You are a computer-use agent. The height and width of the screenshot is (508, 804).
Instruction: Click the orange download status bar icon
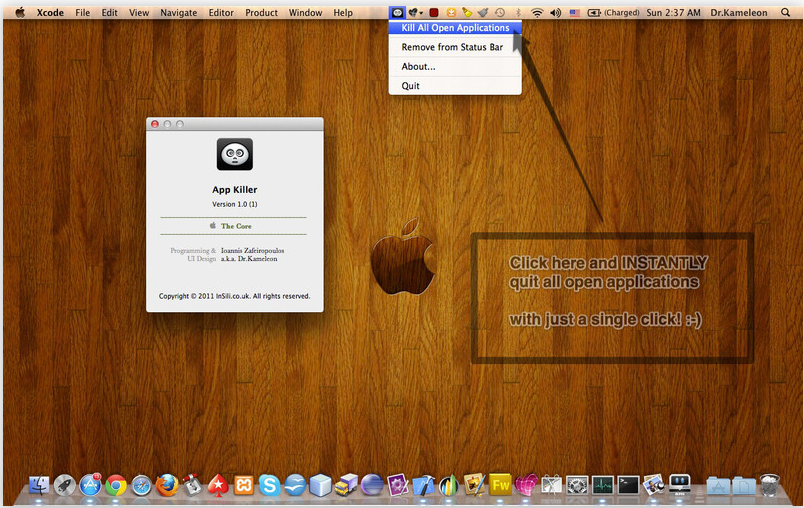click(451, 13)
